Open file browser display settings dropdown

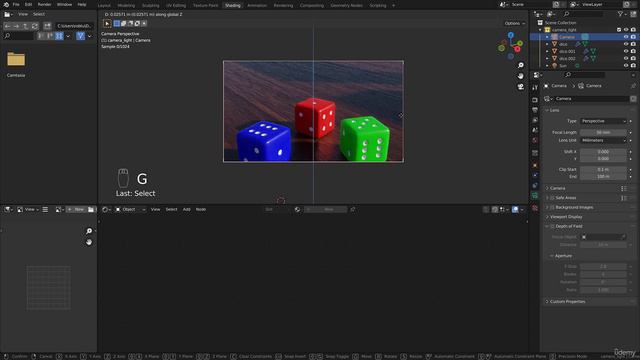coord(68,36)
